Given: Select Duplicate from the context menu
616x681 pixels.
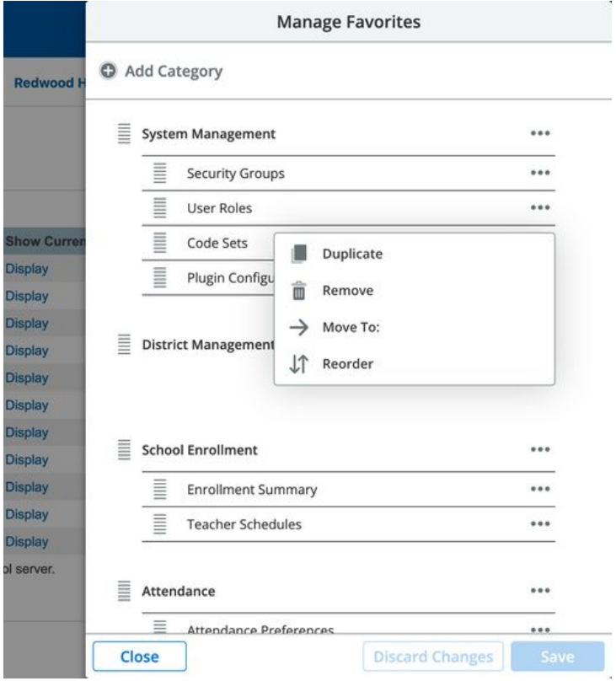Looking at the screenshot, I should pos(351,254).
